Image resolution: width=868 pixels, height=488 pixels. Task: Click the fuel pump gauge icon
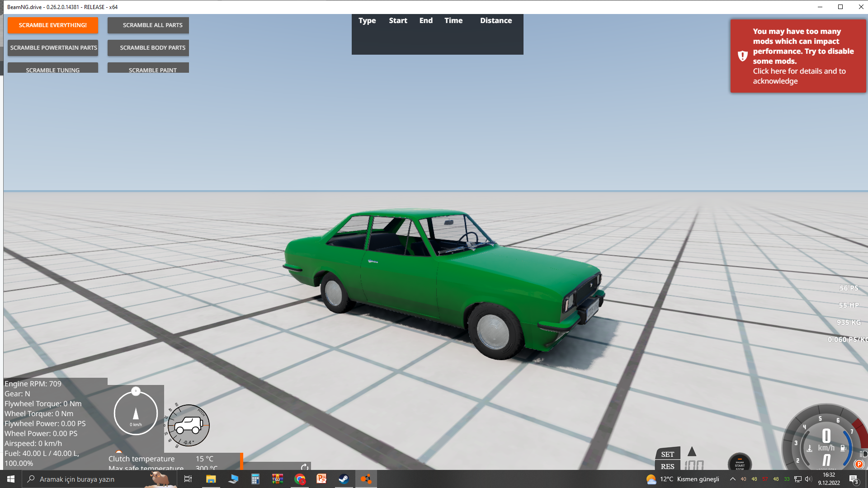pyautogui.click(x=843, y=448)
